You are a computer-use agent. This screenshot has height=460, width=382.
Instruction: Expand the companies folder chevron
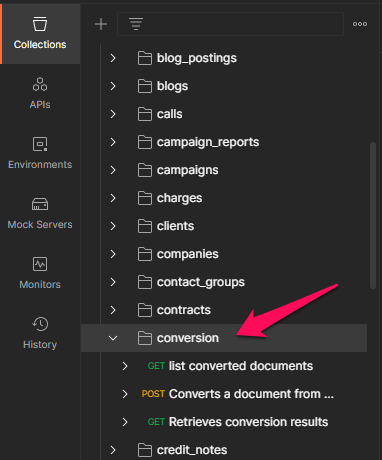coord(113,254)
